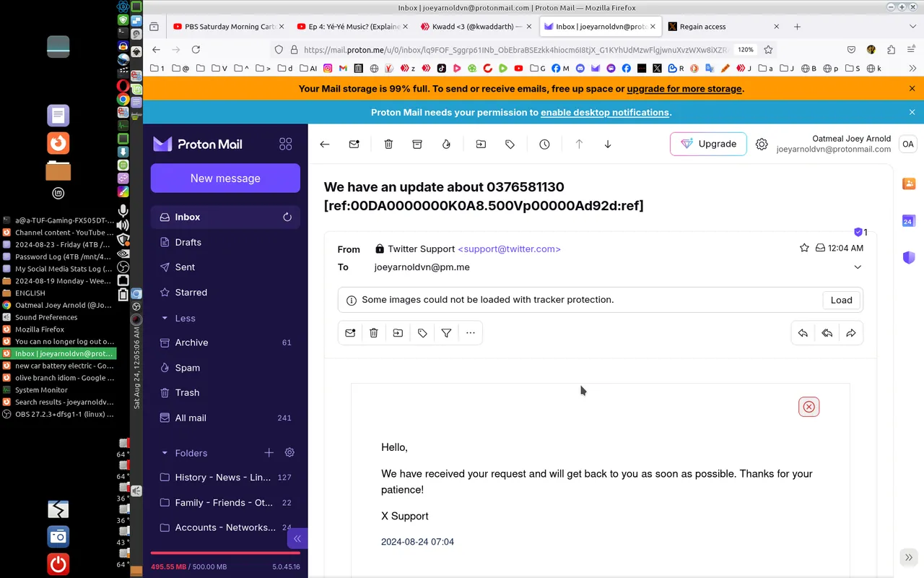
Task: Open the Sent folder
Action: click(225, 267)
